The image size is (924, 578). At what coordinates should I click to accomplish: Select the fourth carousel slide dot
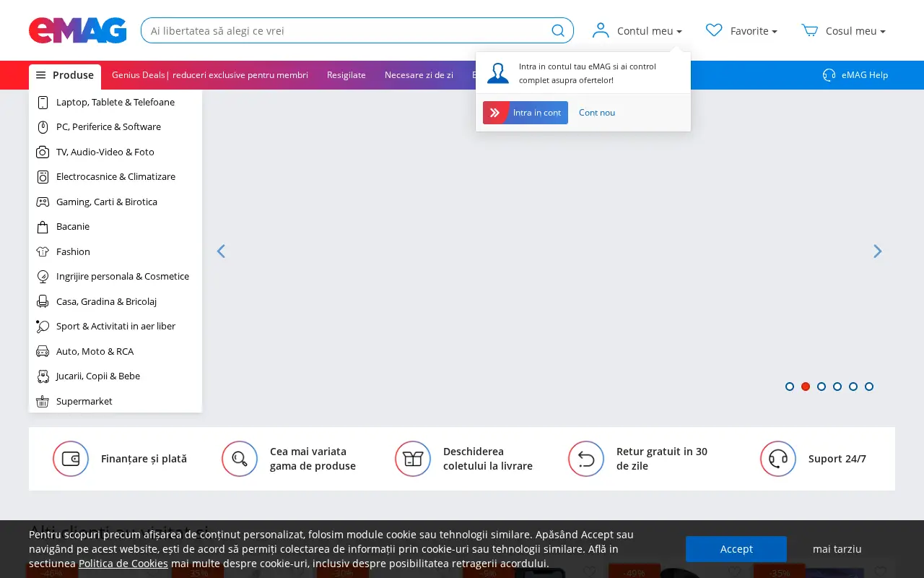point(837,387)
